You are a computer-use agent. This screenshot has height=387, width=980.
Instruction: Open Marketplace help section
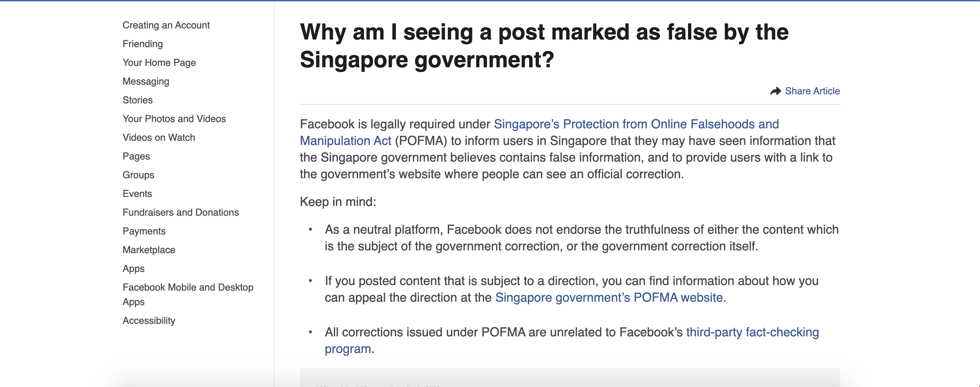coord(149,250)
